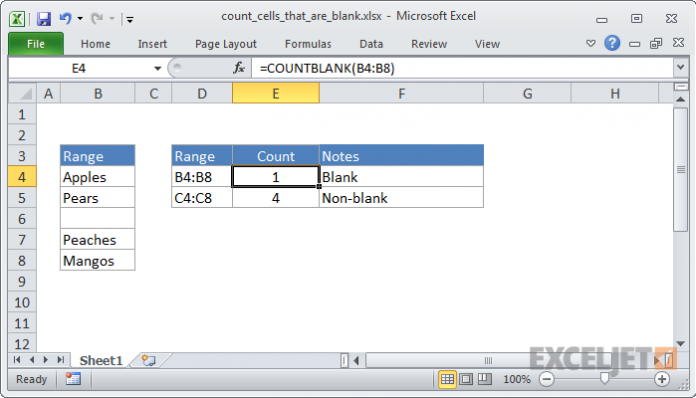Screen dimensions: 696x398
Task: Click the vertical scrollbar thumb
Action: [680, 169]
